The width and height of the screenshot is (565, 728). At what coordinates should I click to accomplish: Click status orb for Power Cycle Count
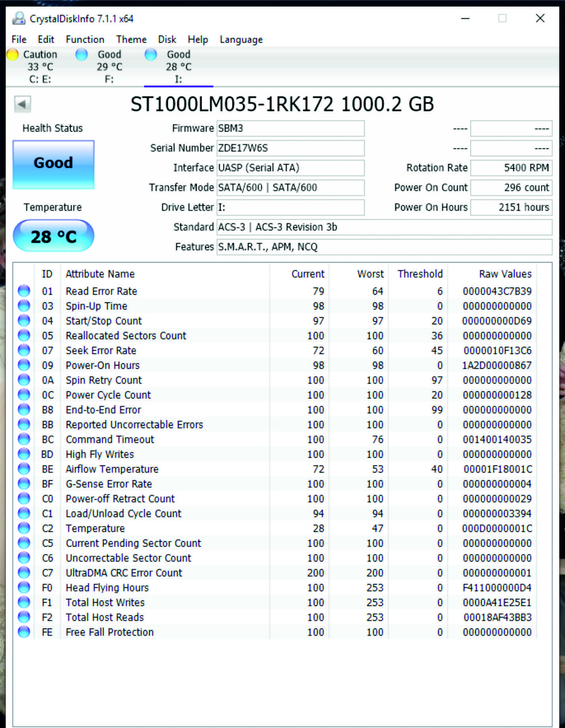pos(24,394)
